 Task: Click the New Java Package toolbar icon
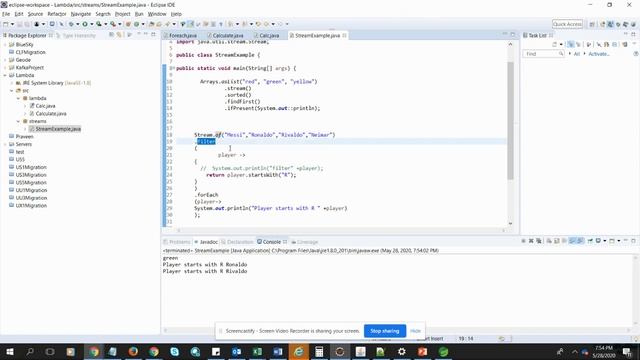click(128, 24)
